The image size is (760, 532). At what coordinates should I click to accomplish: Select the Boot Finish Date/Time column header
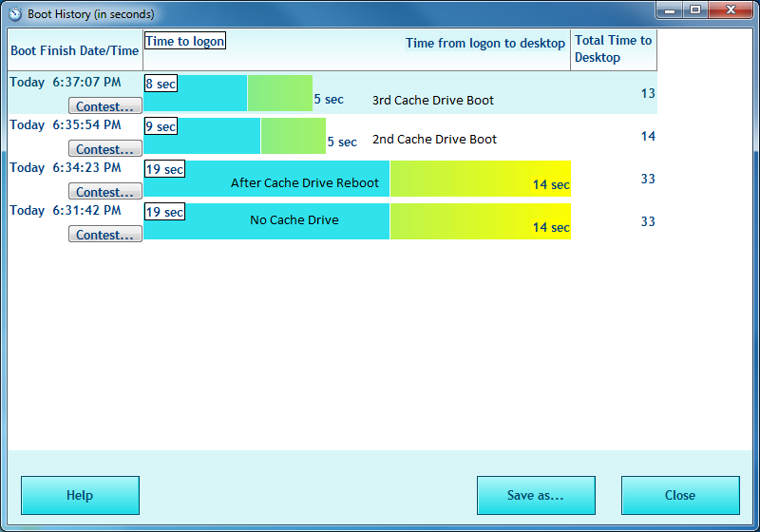[74, 50]
